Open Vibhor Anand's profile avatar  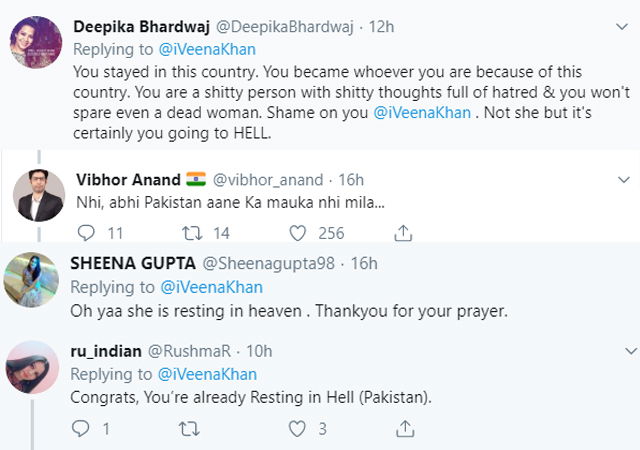(x=39, y=195)
